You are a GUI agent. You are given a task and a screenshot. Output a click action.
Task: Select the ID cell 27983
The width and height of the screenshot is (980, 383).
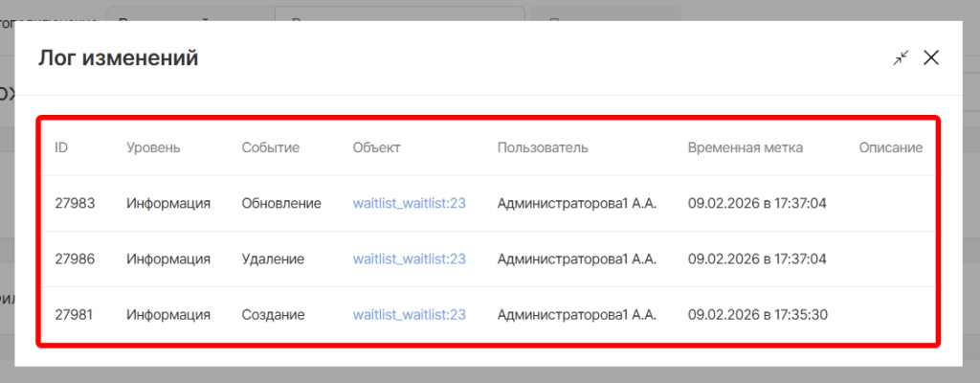75,203
